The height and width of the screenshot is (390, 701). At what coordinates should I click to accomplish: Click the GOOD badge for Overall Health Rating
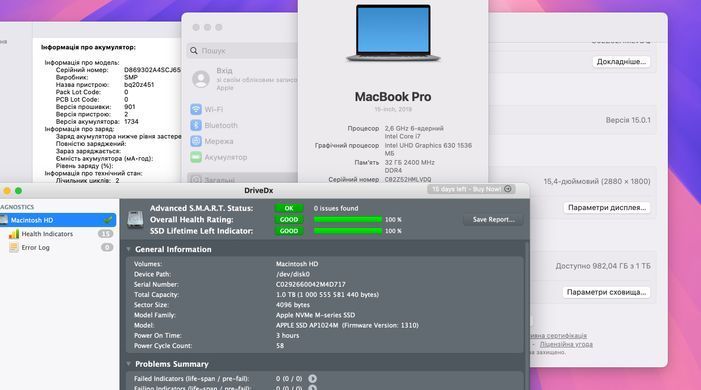tap(289, 220)
